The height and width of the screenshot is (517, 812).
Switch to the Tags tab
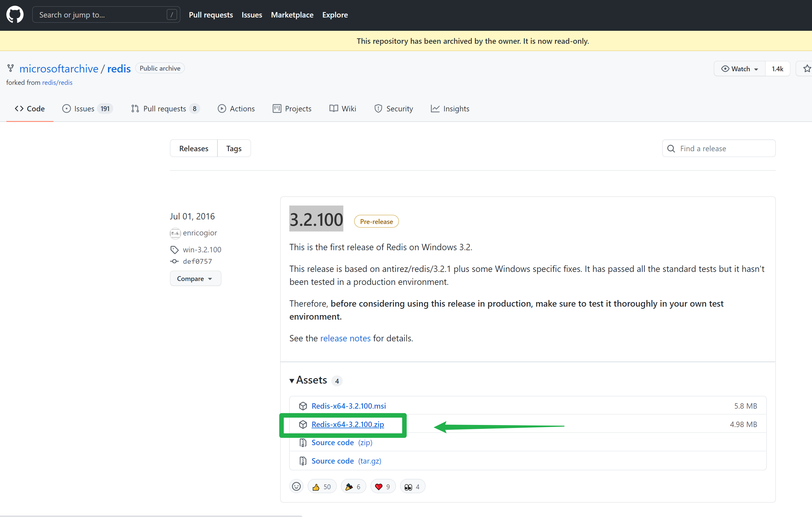pyautogui.click(x=234, y=148)
